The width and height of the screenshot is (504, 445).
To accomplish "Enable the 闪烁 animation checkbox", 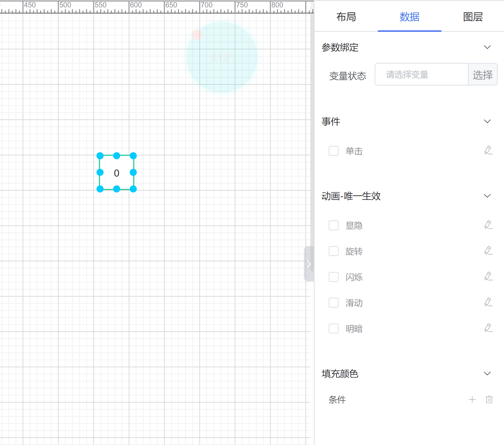I will pos(334,277).
